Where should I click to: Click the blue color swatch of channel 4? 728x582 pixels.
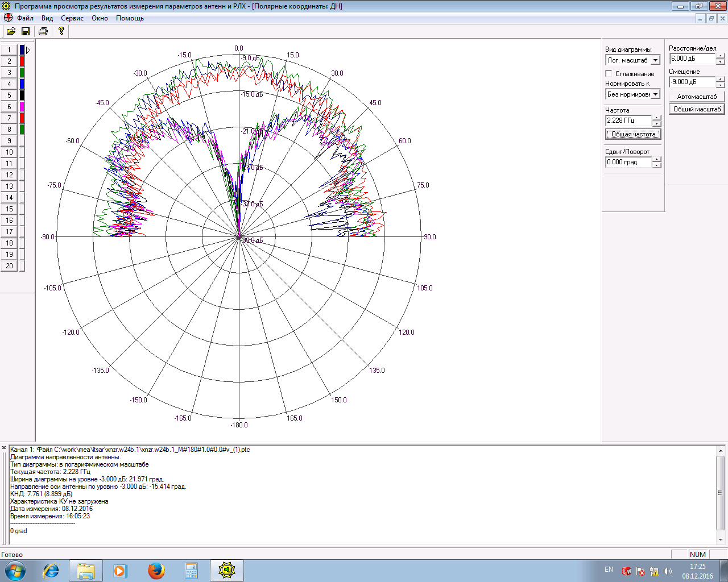22,84
